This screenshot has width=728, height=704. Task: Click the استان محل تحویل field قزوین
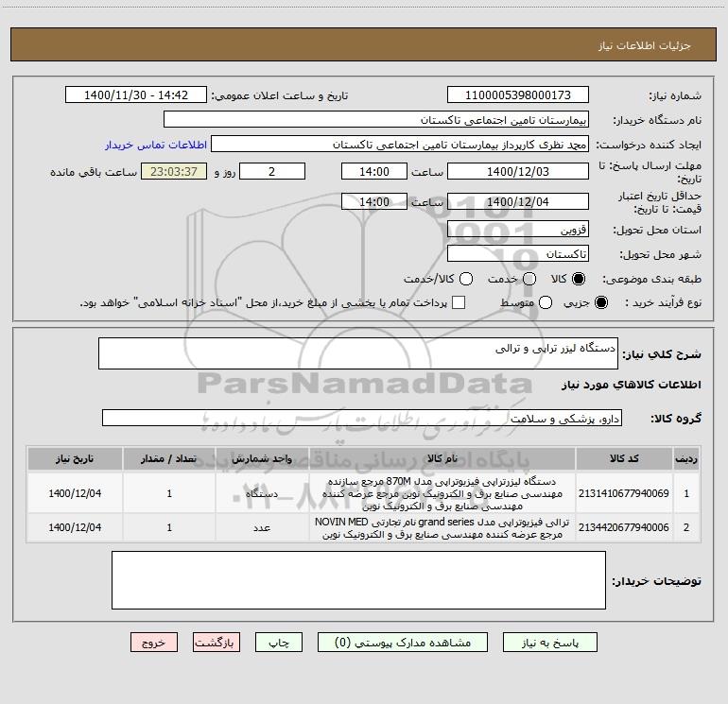(518, 229)
